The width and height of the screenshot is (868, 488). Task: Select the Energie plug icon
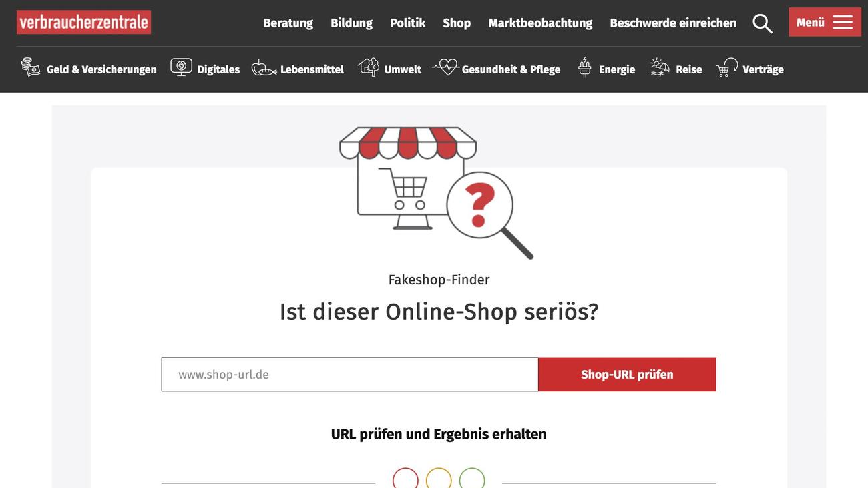(x=584, y=67)
